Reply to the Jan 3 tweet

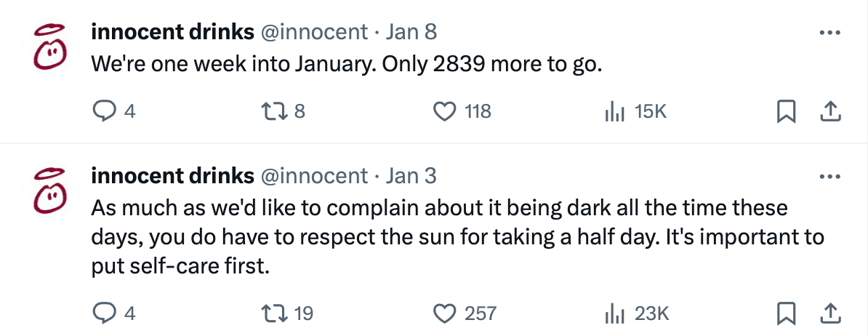tap(107, 313)
